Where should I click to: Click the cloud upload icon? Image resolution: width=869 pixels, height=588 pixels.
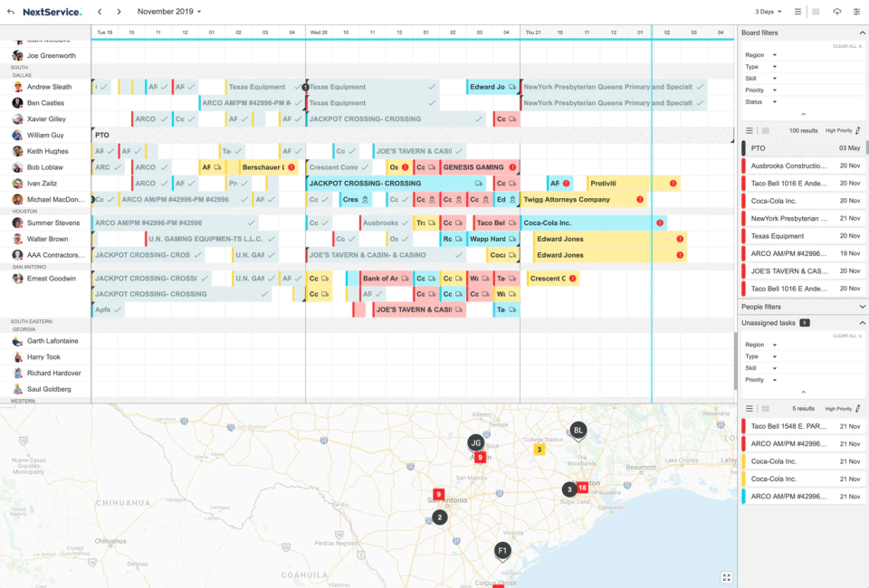[836, 12]
